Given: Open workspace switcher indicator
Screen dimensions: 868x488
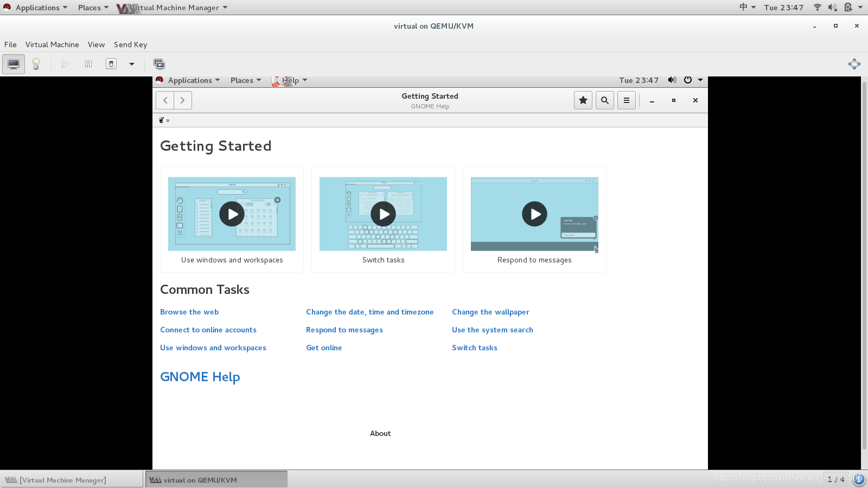Looking at the screenshot, I should [836, 479].
